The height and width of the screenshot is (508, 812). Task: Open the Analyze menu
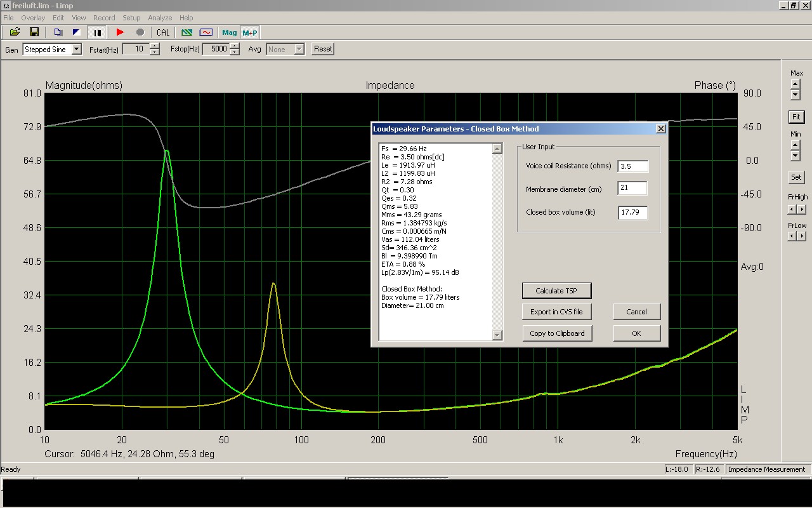click(x=160, y=18)
